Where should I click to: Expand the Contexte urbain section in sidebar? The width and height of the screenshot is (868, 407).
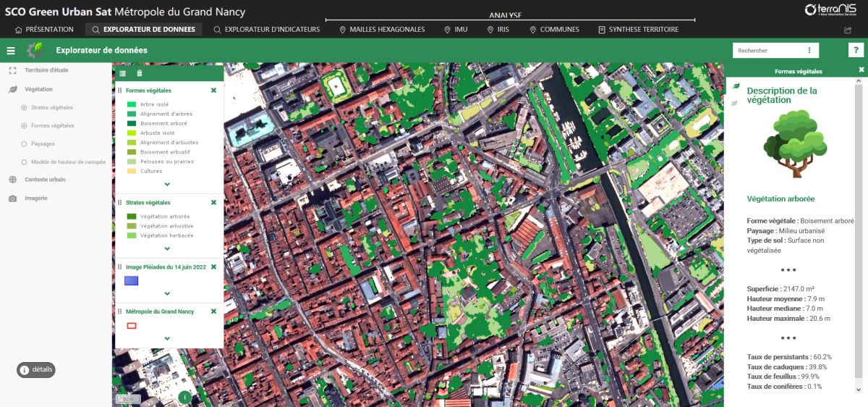pyautogui.click(x=46, y=180)
